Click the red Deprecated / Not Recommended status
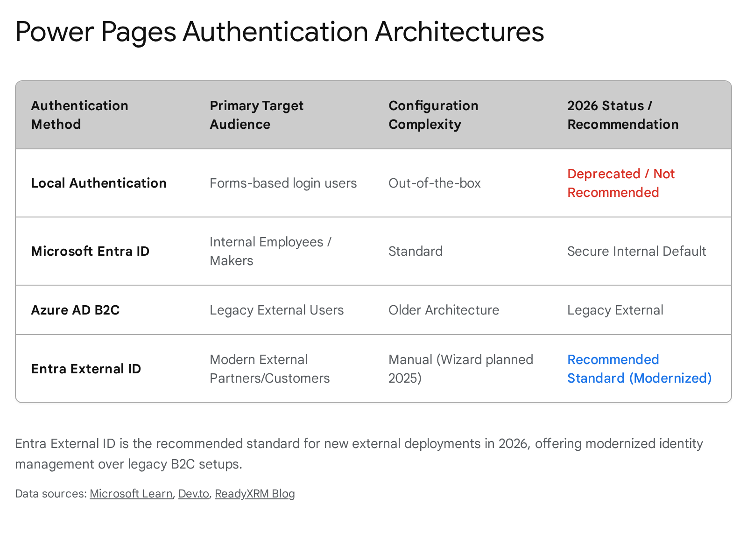This screenshot has width=747, height=560. 620,183
